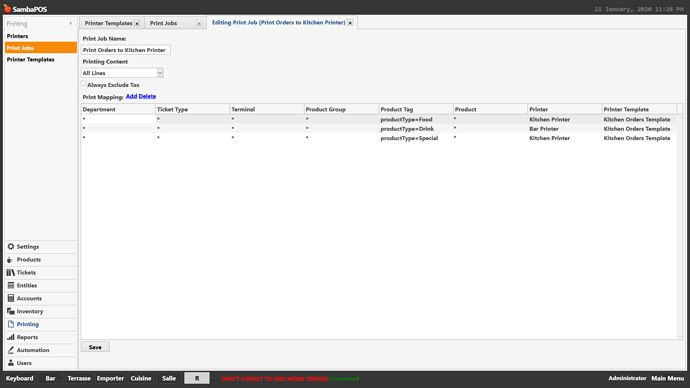
Task: Click the Department column header
Action: click(x=118, y=109)
